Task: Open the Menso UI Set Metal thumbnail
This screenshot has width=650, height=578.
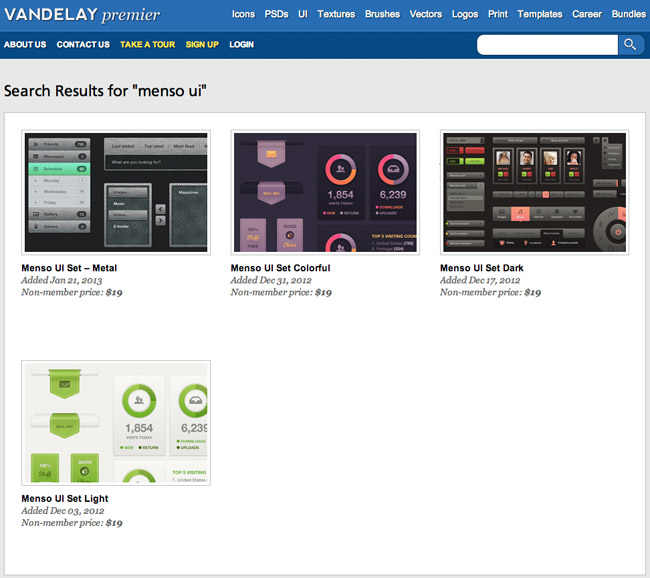Action: (116, 192)
